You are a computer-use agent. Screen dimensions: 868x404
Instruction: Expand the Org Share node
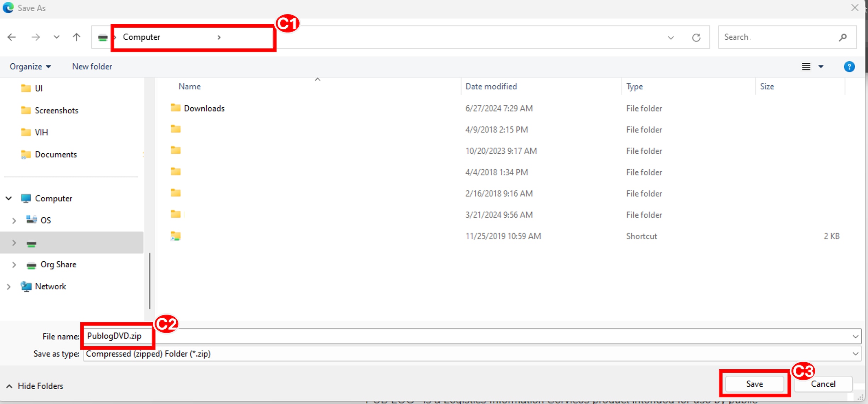tap(14, 264)
